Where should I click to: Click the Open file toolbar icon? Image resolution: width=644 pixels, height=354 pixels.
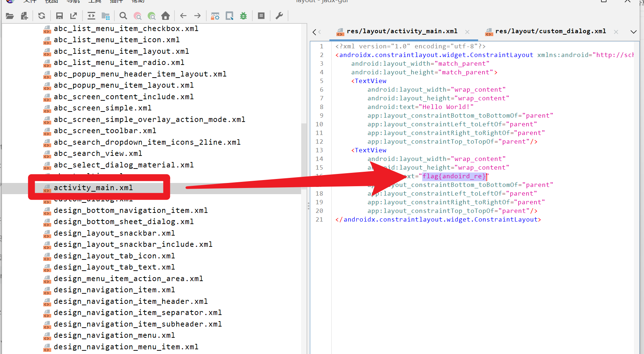[10, 16]
